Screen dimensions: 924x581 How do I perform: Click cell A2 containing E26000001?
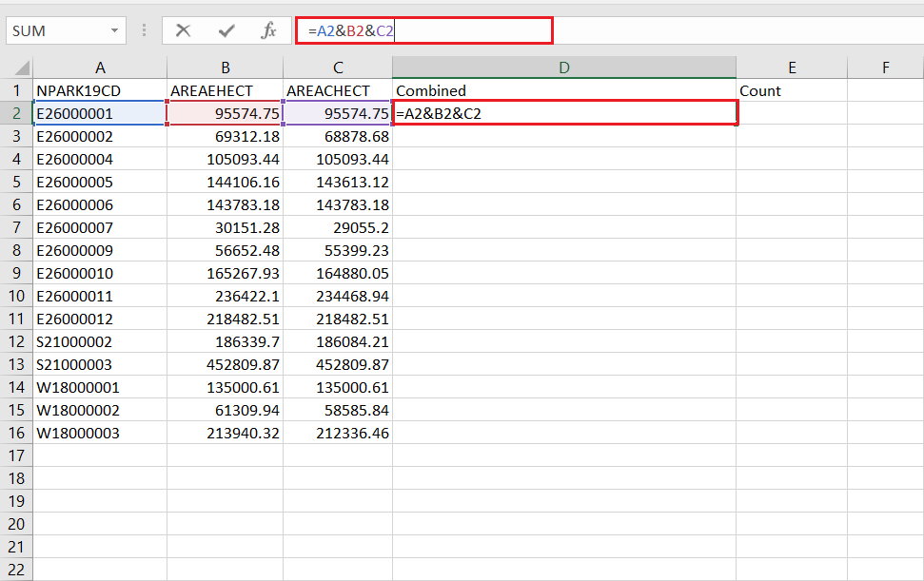click(x=100, y=113)
